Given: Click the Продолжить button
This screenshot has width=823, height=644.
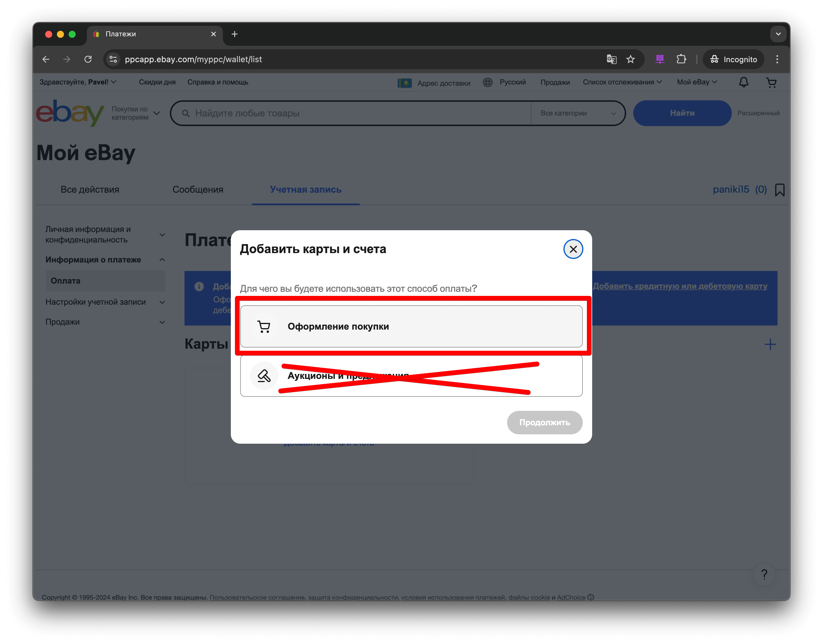Looking at the screenshot, I should click(544, 422).
